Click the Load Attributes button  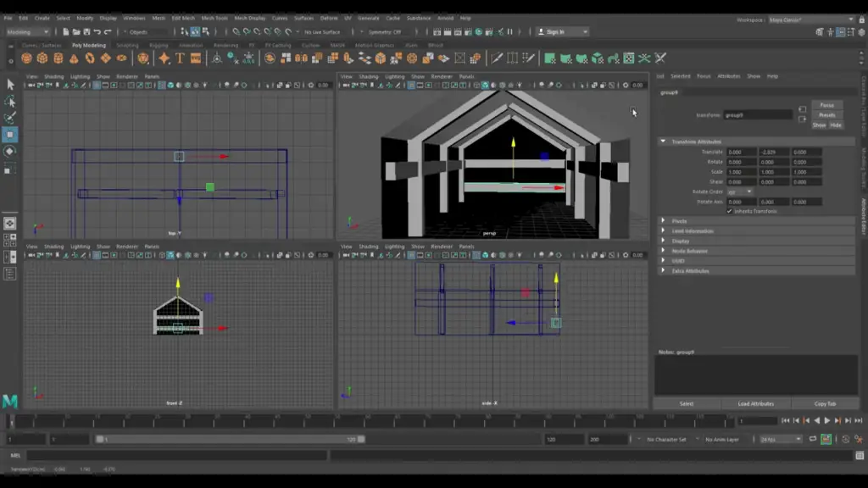(x=755, y=403)
